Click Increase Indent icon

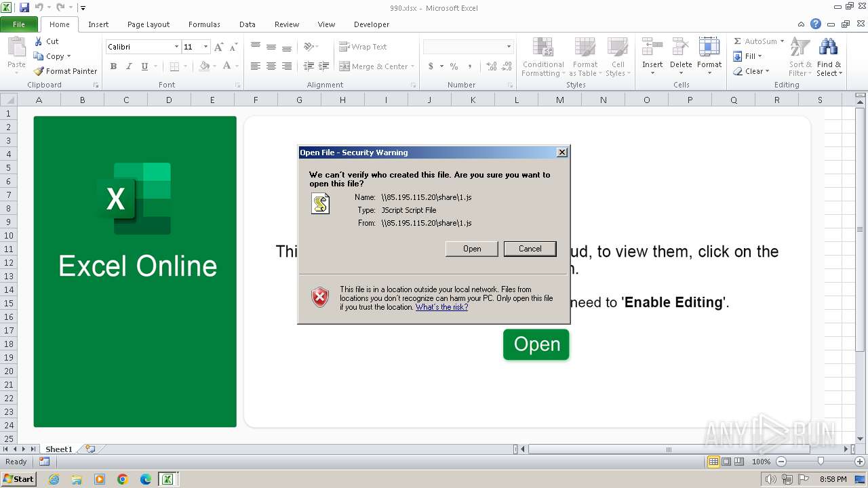[324, 66]
